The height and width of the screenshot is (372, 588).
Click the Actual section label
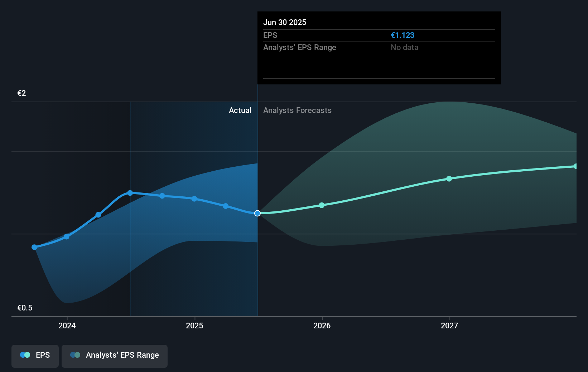[240, 110]
